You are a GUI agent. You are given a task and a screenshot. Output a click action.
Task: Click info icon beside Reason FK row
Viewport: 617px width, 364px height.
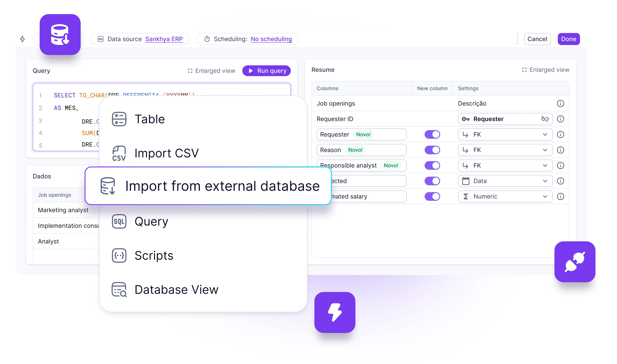pos(560,150)
